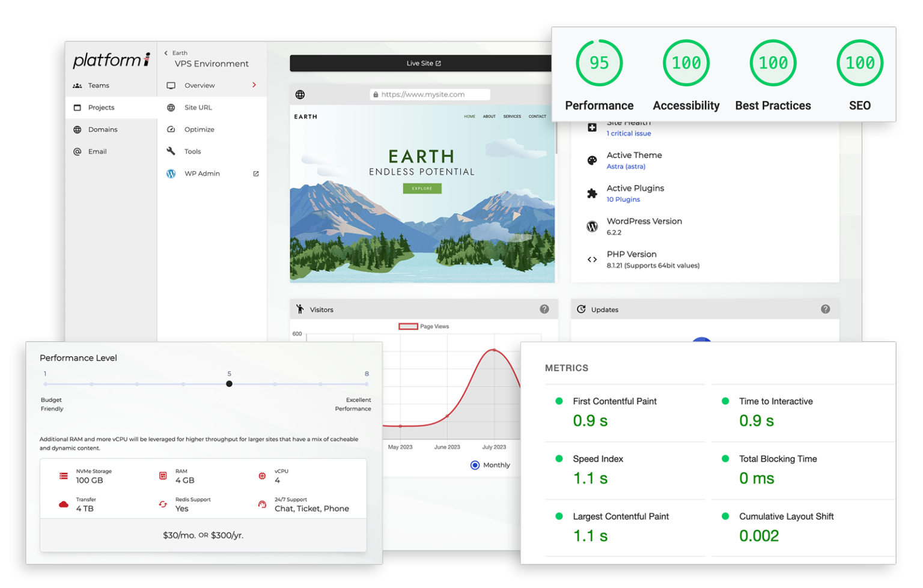The image size is (923, 588).
Task: Click the 1 critical issue link
Action: pyautogui.click(x=629, y=133)
